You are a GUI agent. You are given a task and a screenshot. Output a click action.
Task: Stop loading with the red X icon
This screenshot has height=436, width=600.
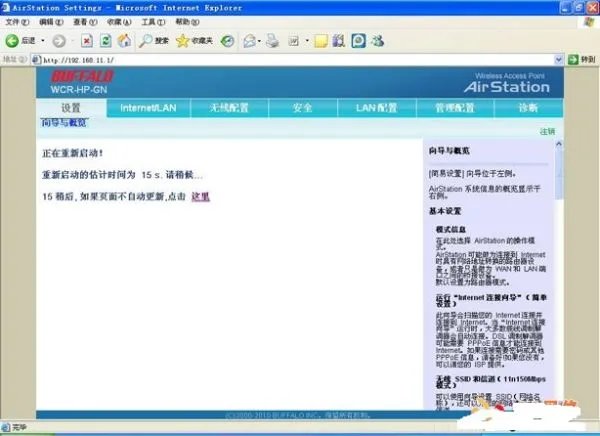(87, 41)
